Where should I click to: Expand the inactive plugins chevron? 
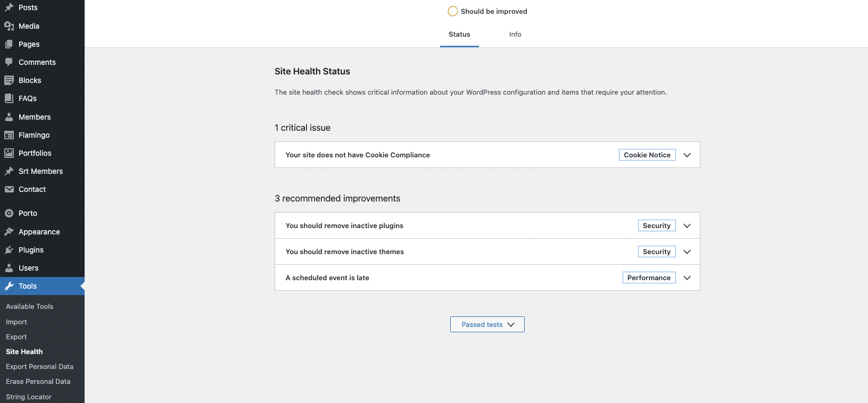[687, 226]
